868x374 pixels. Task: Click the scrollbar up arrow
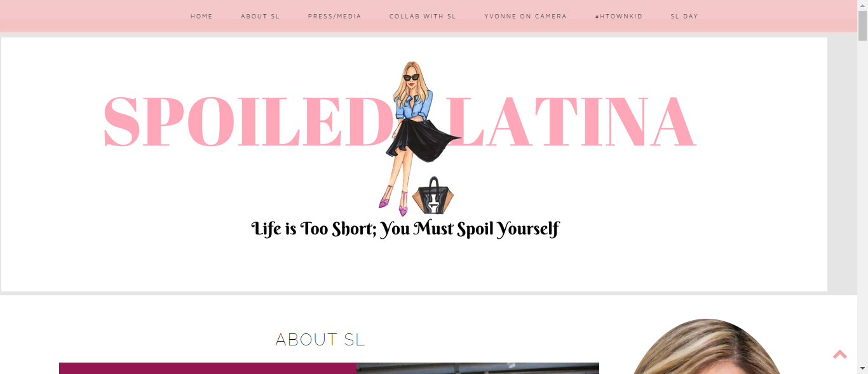click(862, 5)
